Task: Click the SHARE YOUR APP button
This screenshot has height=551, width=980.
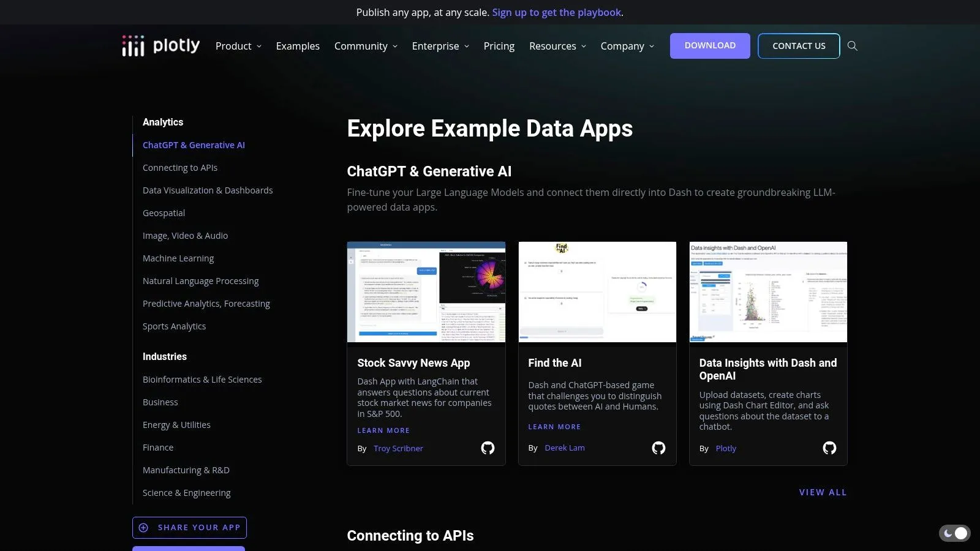Action: tap(189, 528)
